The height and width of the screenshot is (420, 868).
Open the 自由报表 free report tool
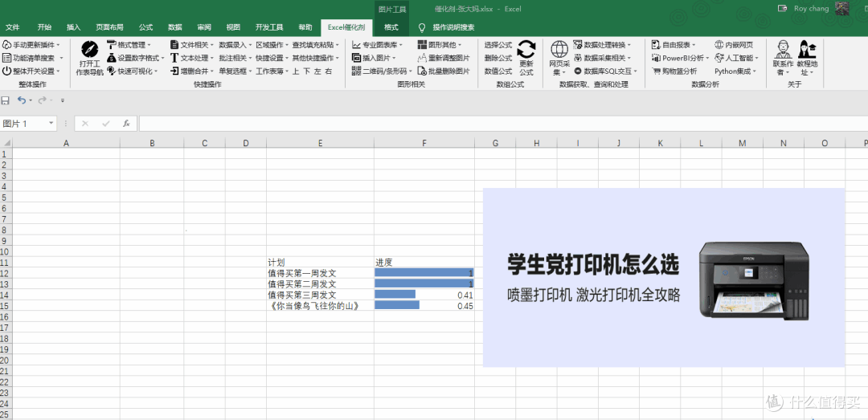click(674, 44)
